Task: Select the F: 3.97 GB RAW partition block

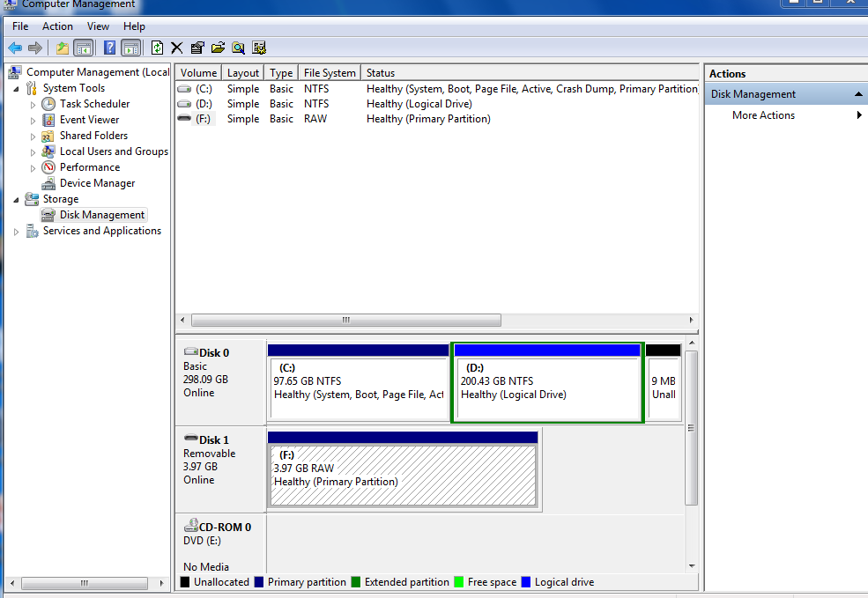Action: pyautogui.click(x=403, y=469)
